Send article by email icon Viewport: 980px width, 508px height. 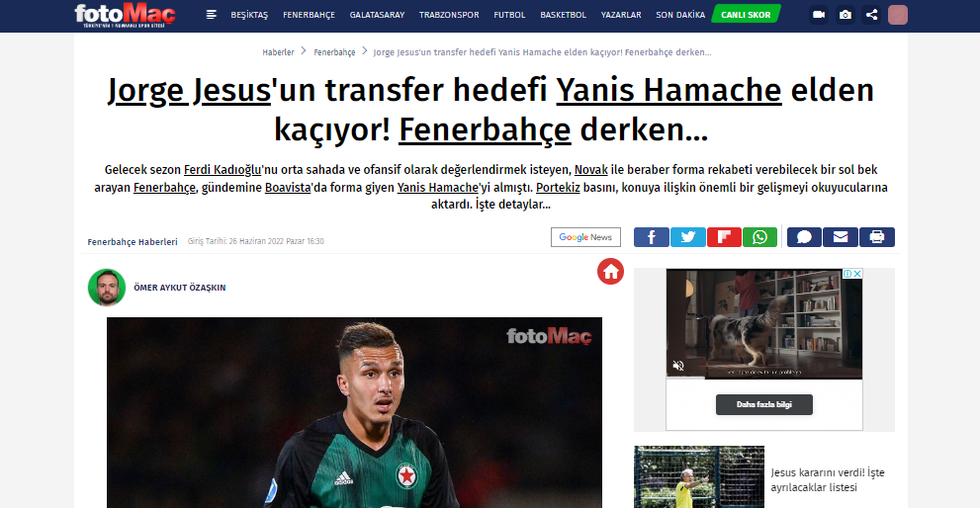pos(841,237)
